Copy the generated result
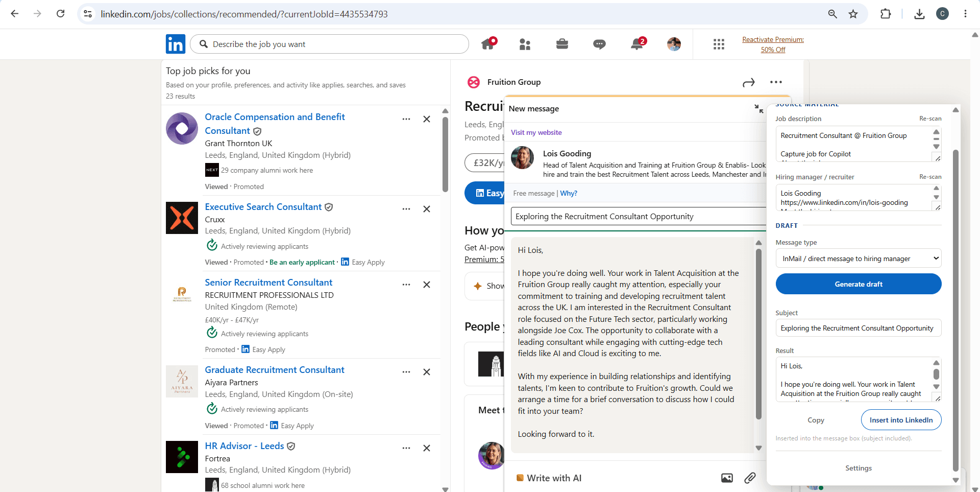This screenshot has width=980, height=492. [x=816, y=420]
